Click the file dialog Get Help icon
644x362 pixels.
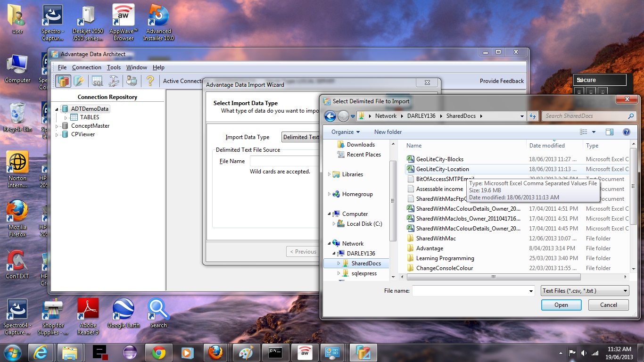coord(627,132)
